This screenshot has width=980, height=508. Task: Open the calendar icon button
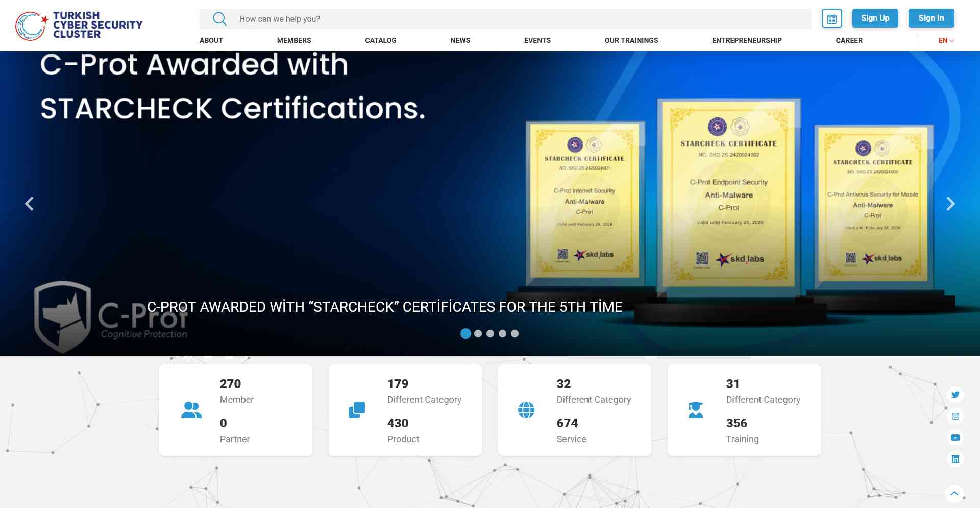point(831,19)
